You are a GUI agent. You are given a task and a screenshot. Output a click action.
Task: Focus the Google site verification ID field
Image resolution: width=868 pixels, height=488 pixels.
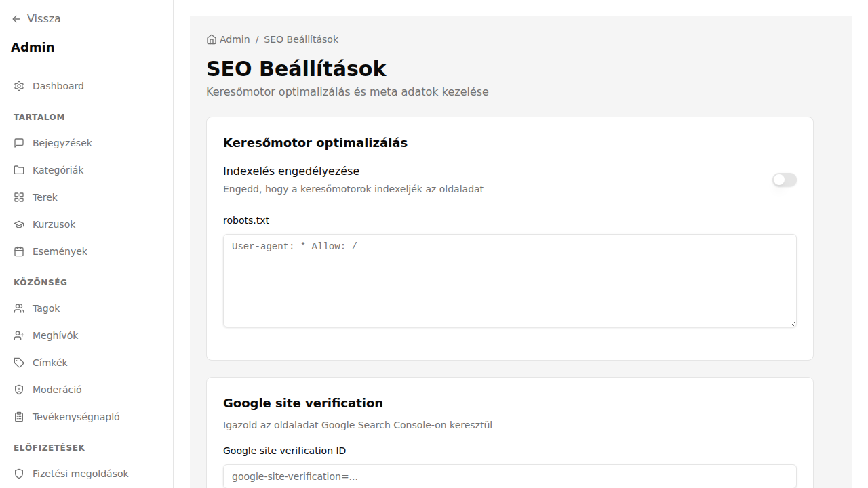click(509, 476)
